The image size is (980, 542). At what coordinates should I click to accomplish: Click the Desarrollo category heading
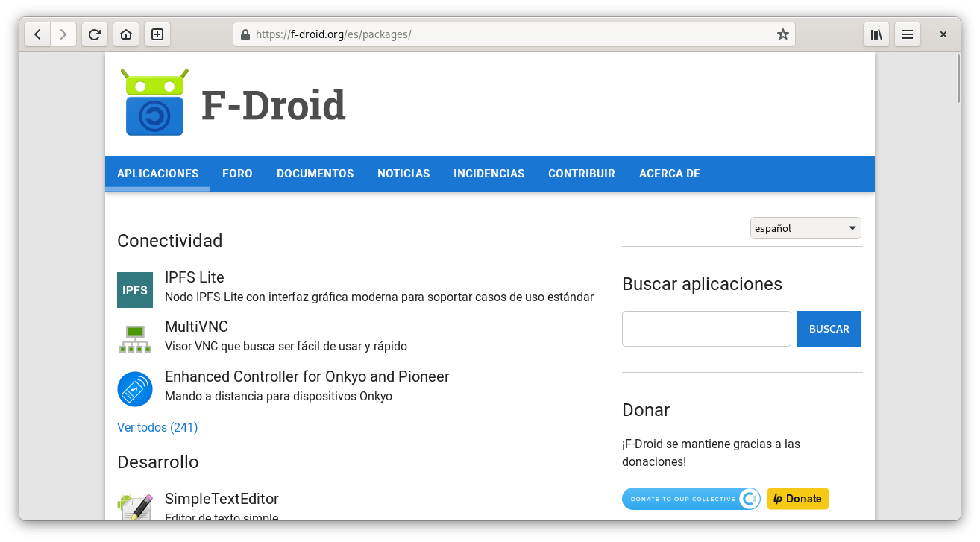158,462
